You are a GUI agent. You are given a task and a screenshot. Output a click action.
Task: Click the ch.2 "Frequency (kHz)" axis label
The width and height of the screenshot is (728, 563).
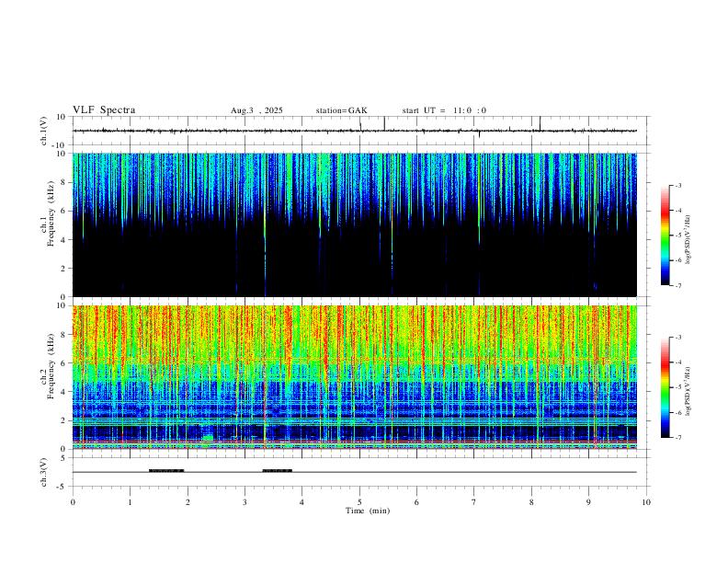(x=51, y=366)
